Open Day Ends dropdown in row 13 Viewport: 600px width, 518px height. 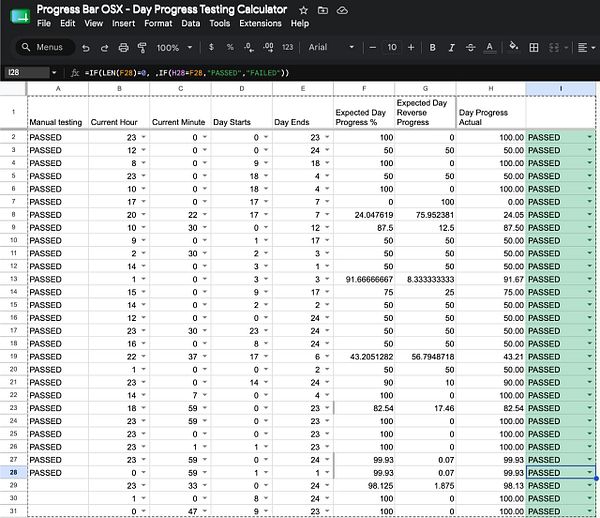pos(327,279)
